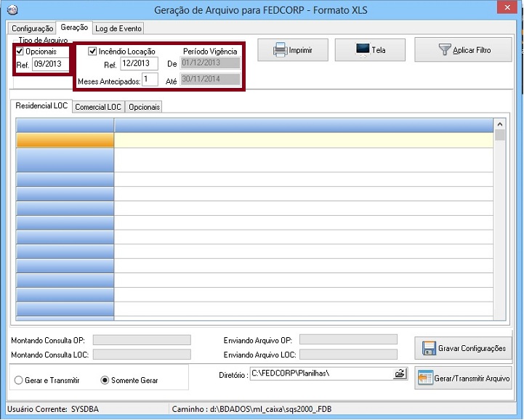The width and height of the screenshot is (524, 420).
Task: Switch to the Comercial LOC tab
Action: tap(98, 107)
